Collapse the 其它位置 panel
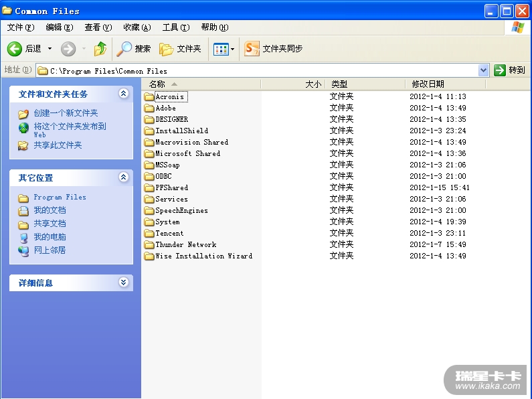Screen dimensions: 532x399 [x=124, y=177]
